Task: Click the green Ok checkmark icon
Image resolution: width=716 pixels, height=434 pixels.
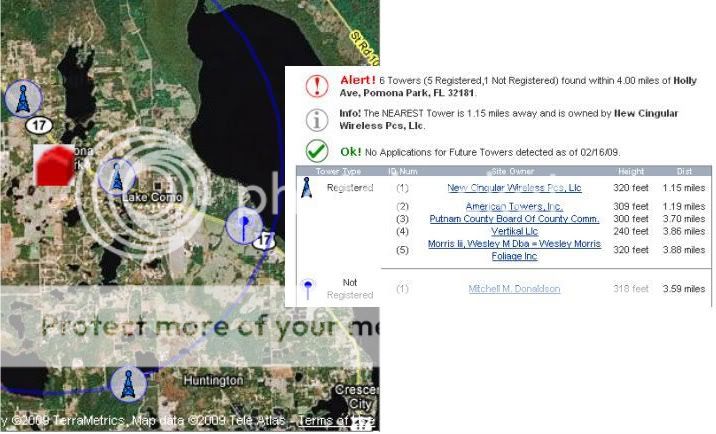Action: coord(316,152)
